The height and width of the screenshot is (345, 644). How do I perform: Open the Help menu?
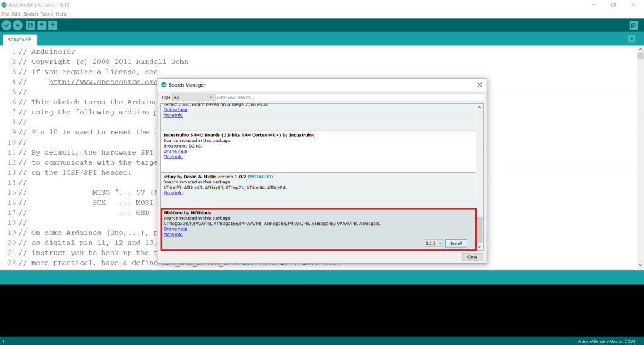61,14
